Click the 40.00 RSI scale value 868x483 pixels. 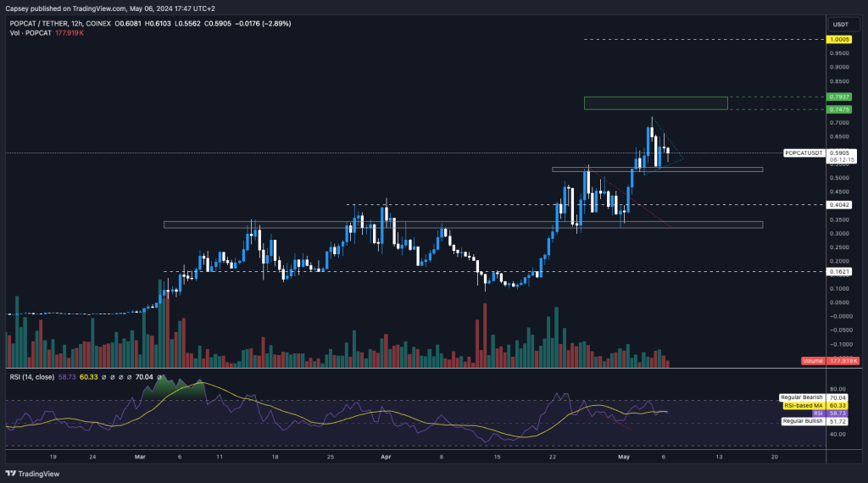[x=837, y=435]
